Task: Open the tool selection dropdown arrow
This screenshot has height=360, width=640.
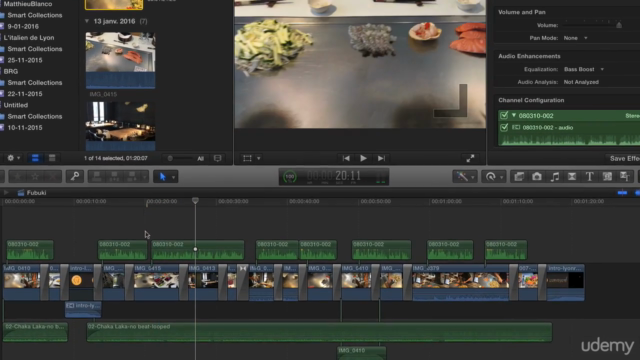Action: pyautogui.click(x=173, y=177)
